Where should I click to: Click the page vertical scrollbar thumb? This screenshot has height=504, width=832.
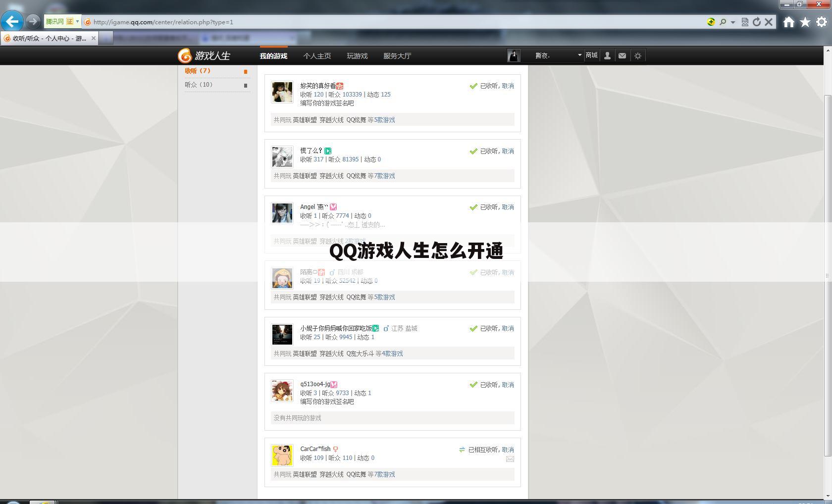pos(828,276)
